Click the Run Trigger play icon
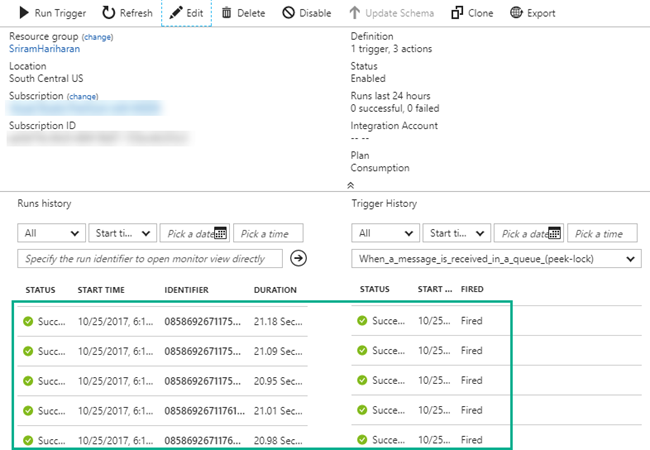Screen dimensions: 650x450 point(24,13)
